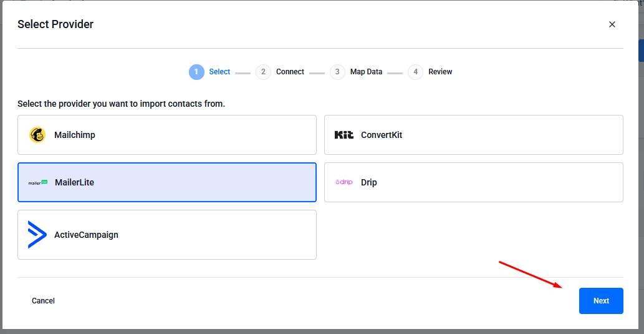Screen dimensions: 644x334
Task: Click the Next button
Action: tap(601, 301)
